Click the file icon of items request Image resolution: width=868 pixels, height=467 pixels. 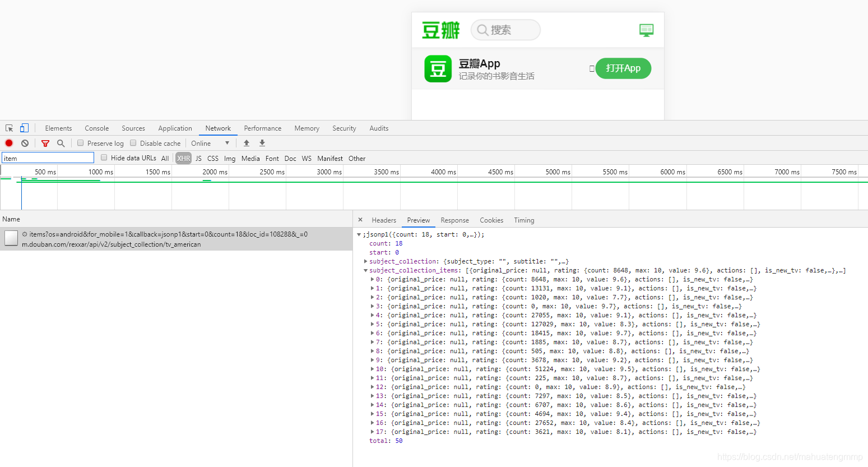click(11, 238)
